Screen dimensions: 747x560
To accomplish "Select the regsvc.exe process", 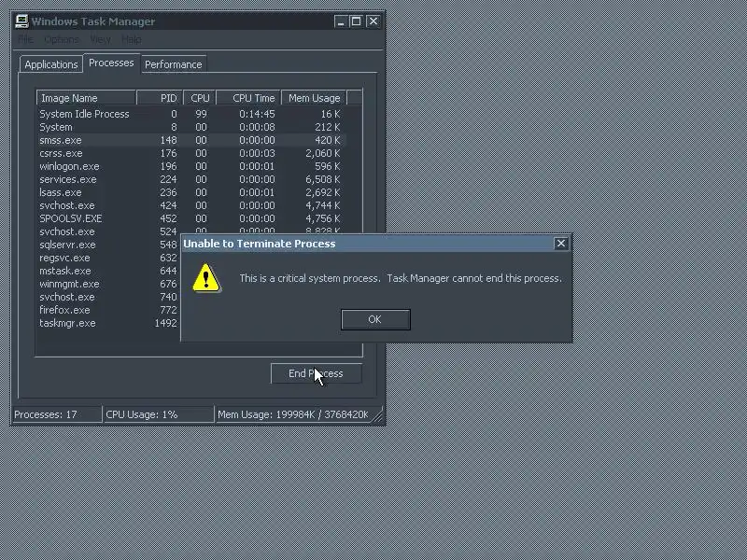I will coord(108,258).
